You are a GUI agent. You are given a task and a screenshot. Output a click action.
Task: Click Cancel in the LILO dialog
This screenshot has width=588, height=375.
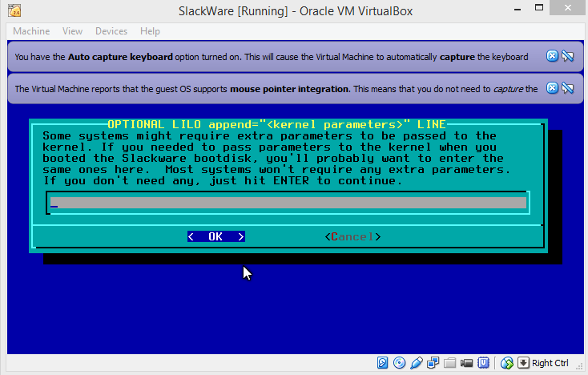coord(352,236)
